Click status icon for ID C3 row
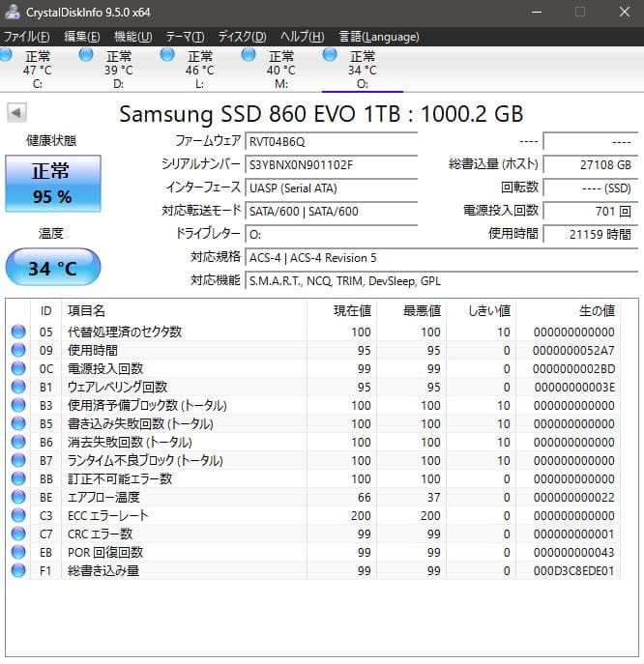The height and width of the screenshot is (664, 644). [x=18, y=515]
